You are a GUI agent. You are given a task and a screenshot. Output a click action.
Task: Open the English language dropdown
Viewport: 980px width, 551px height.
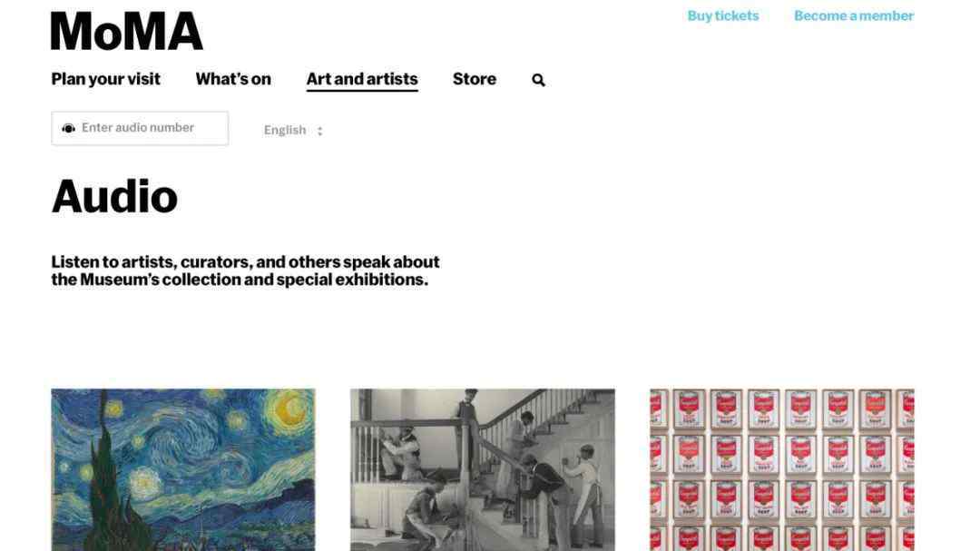click(293, 130)
